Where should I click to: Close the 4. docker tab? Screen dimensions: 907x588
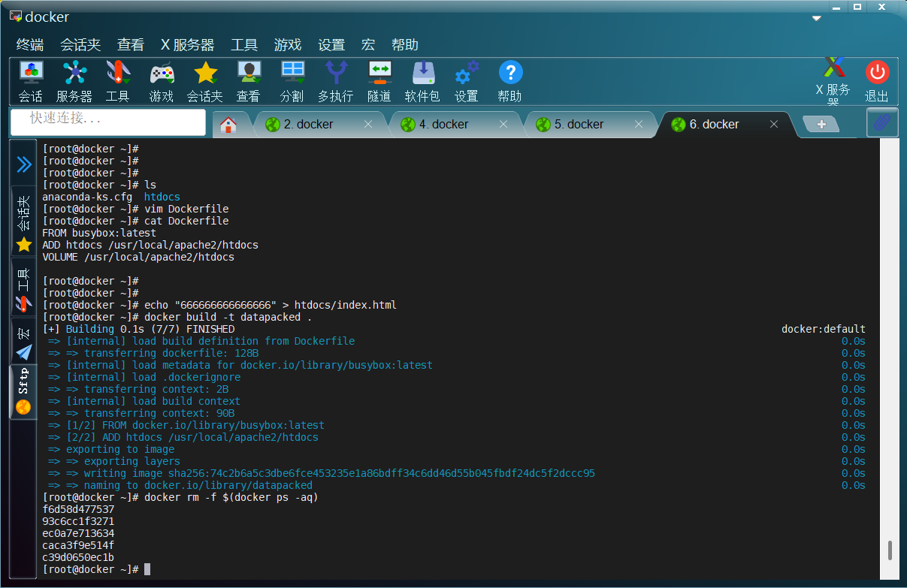coord(503,125)
